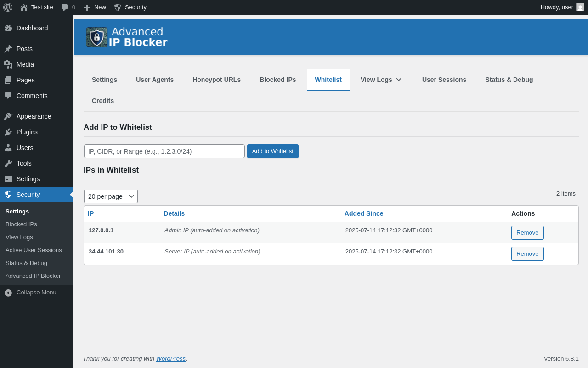Open the Credits tab
The image size is (588, 368).
pos(103,101)
